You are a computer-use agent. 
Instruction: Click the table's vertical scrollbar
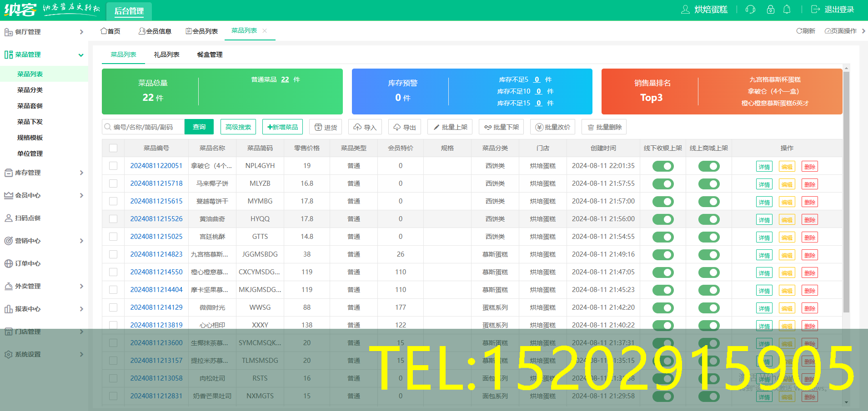coord(846,191)
